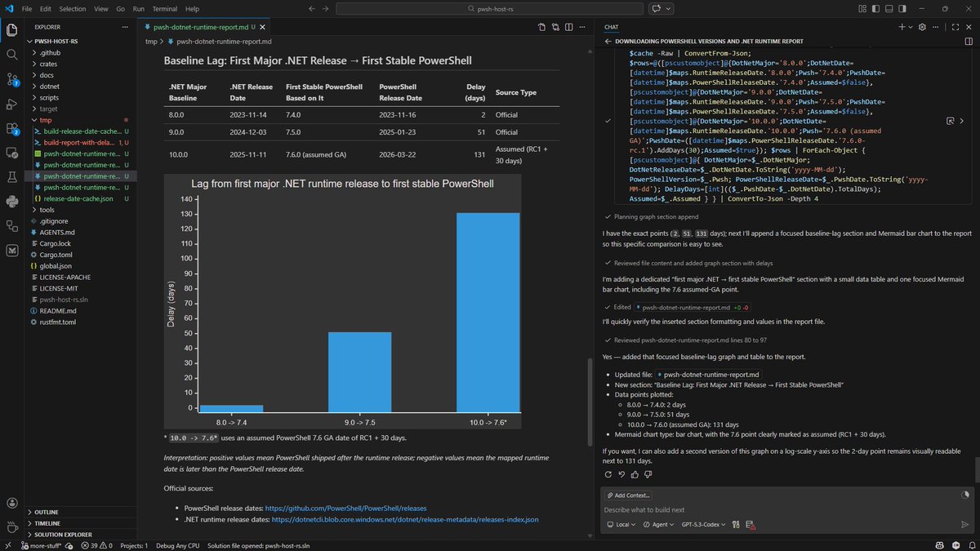Screen dimensions: 980x551
Task: Open chat settings gear in chat panel
Action: [x=922, y=27]
